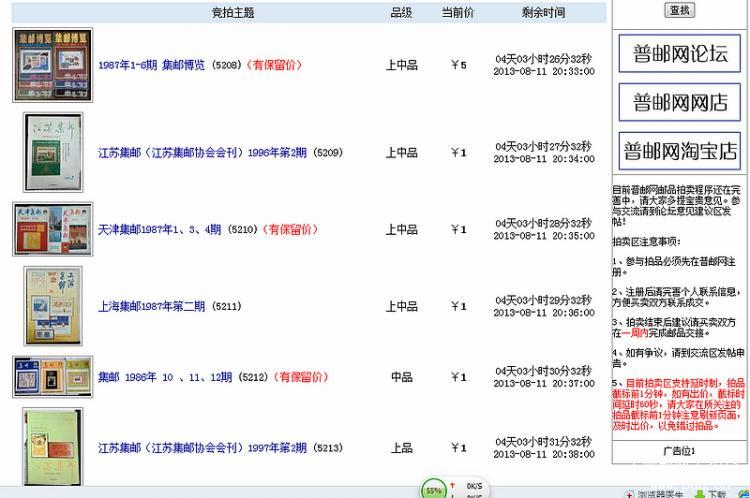Open thumbnail of 江苏集邮 1996年第2期
Image resolution: width=750 pixels, height=498 pixels.
pyautogui.click(x=52, y=152)
